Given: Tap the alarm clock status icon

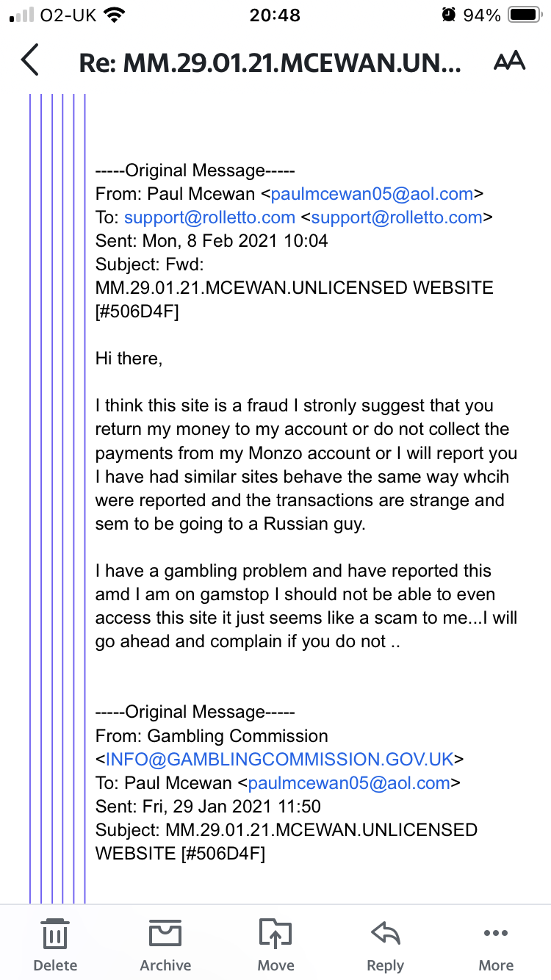Looking at the screenshot, I should pos(448,15).
